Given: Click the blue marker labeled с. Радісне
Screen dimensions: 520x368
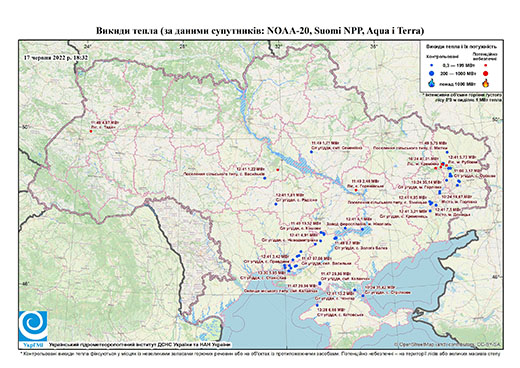Looking at the screenshot, I should 276,204.
